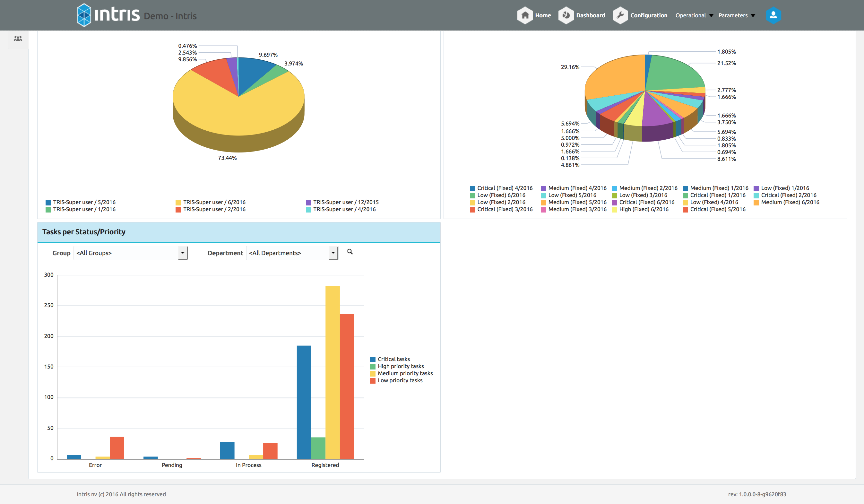The height and width of the screenshot is (504, 864).
Task: Click the magnifier search icon beside Department
Action: [350, 252]
